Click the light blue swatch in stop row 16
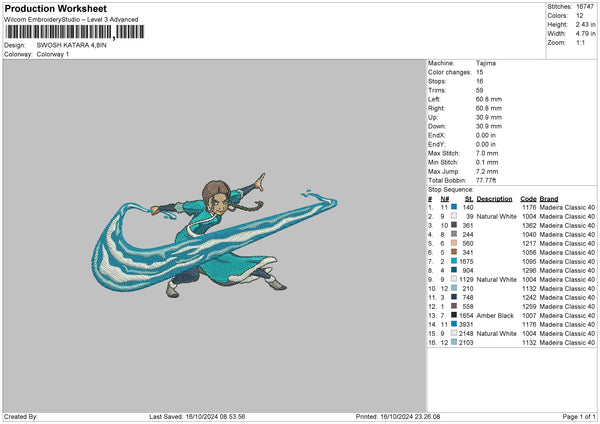Screen dimensions: 600x424 [x=454, y=342]
